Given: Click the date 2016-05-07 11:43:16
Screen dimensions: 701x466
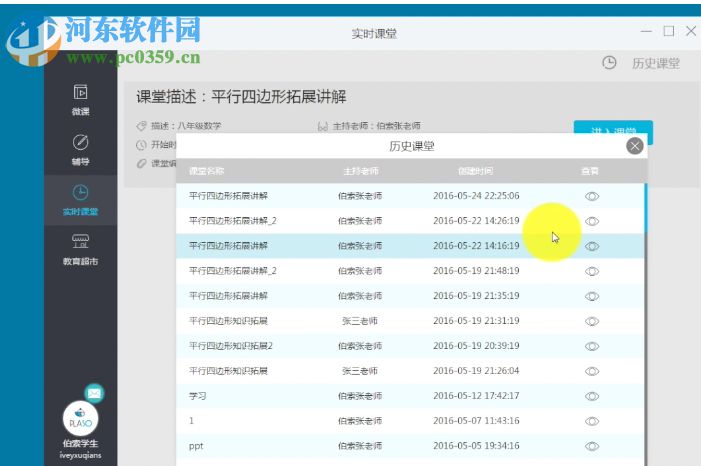Looking at the screenshot, I should (476, 421).
